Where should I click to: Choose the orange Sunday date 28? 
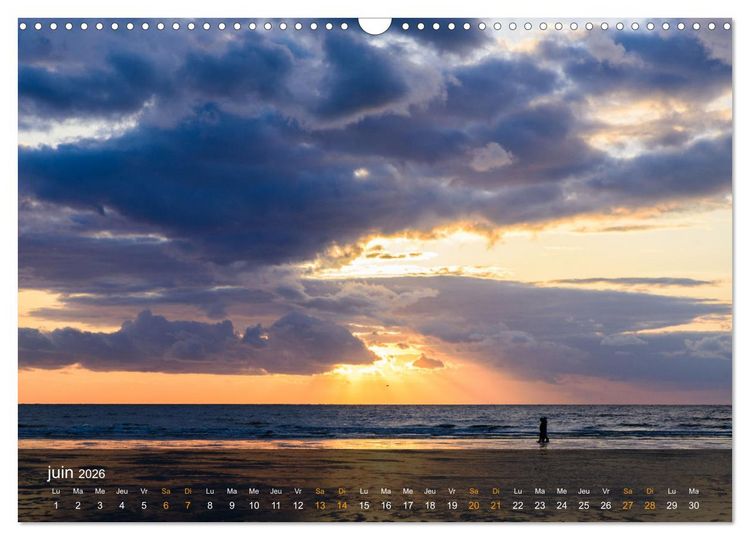[650, 506]
